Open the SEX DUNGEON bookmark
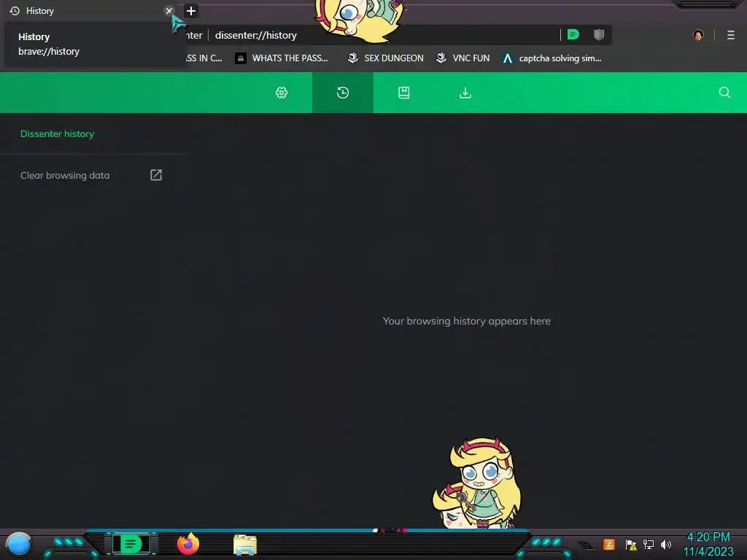747x560 pixels. click(x=386, y=58)
